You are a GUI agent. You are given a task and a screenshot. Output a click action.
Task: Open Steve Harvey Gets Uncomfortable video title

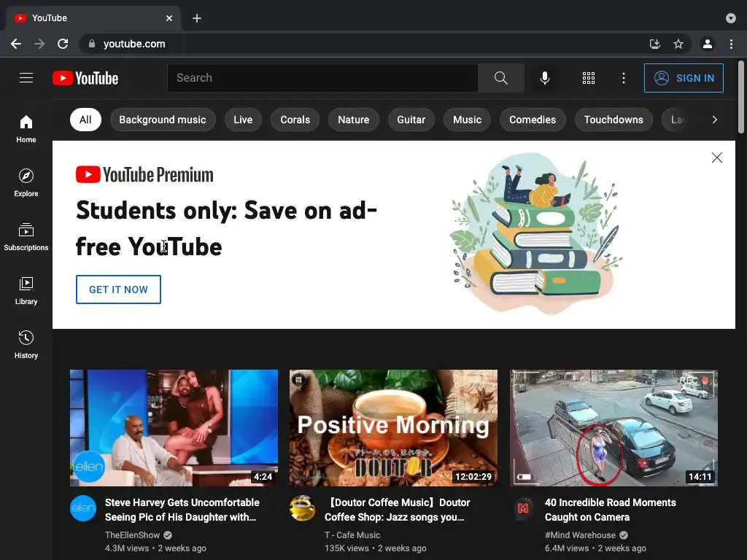182,510
